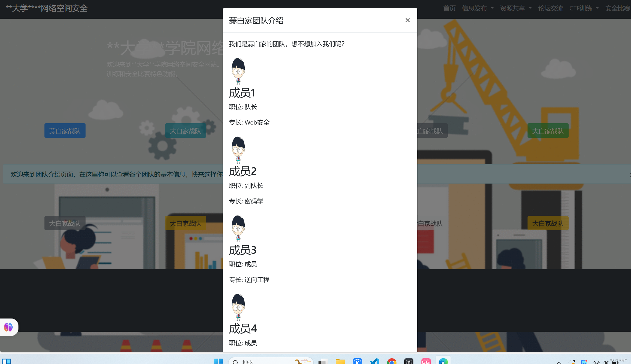Screen dimensions: 631x364
Task: Open the Windows Start menu
Action: 218,361
